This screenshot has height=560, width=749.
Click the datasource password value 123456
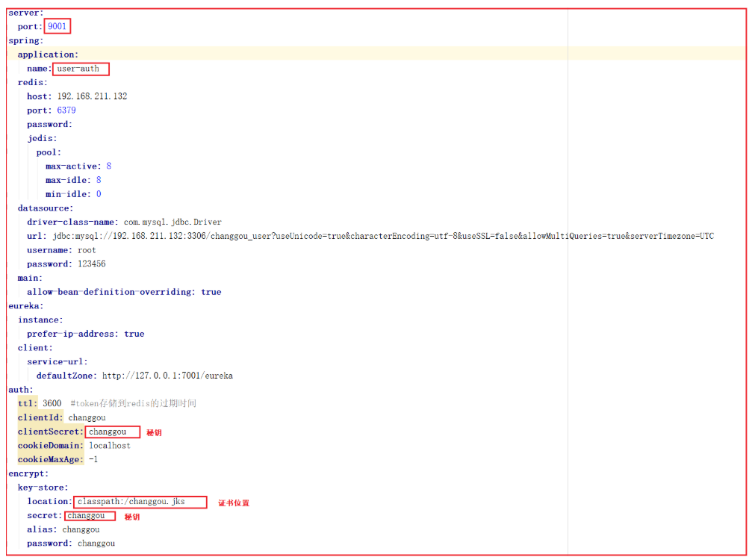click(92, 264)
